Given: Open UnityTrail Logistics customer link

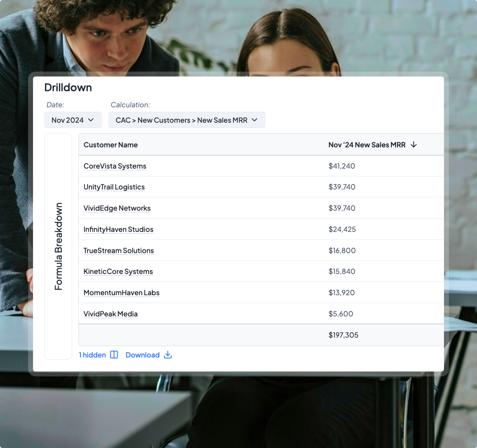Looking at the screenshot, I should [114, 187].
